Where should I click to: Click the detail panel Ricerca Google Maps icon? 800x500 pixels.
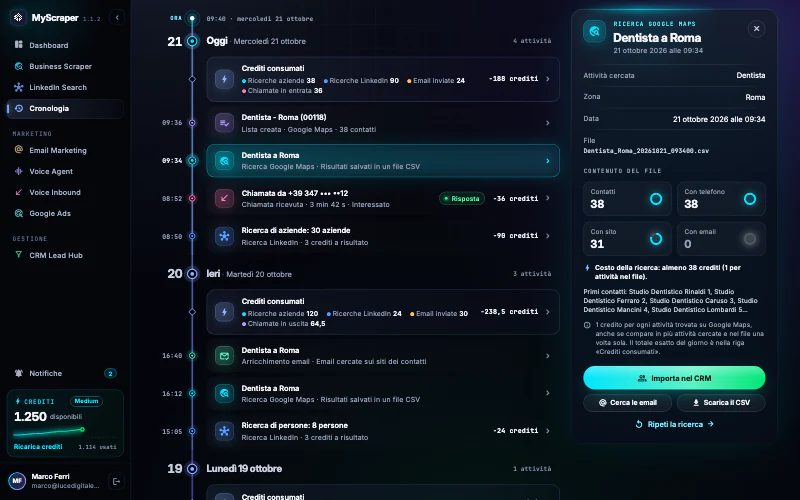tap(594, 32)
